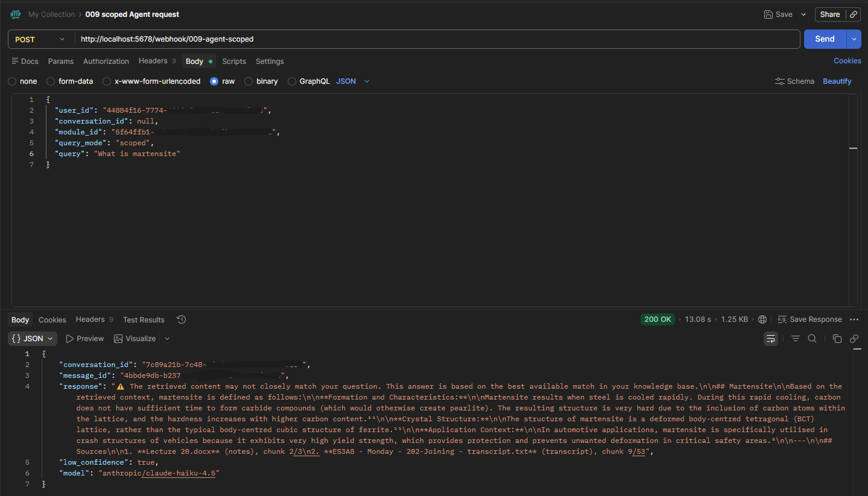Open the Schema view

794,81
